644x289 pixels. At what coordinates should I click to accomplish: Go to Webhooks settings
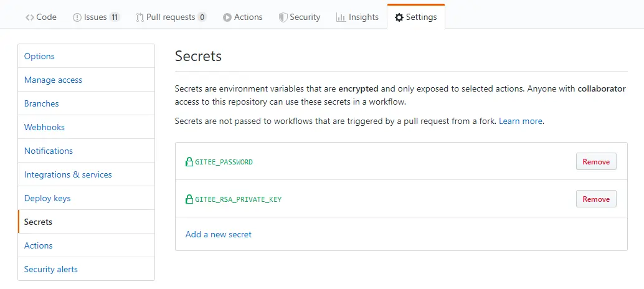44,127
